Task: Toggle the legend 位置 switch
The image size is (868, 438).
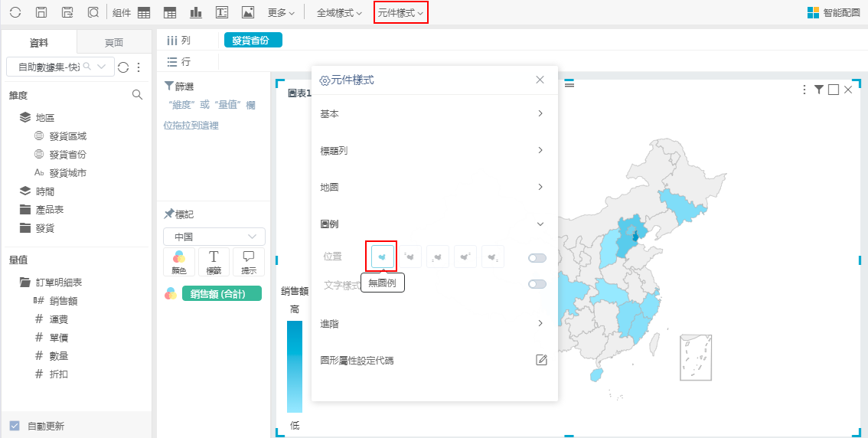Action: click(537, 258)
